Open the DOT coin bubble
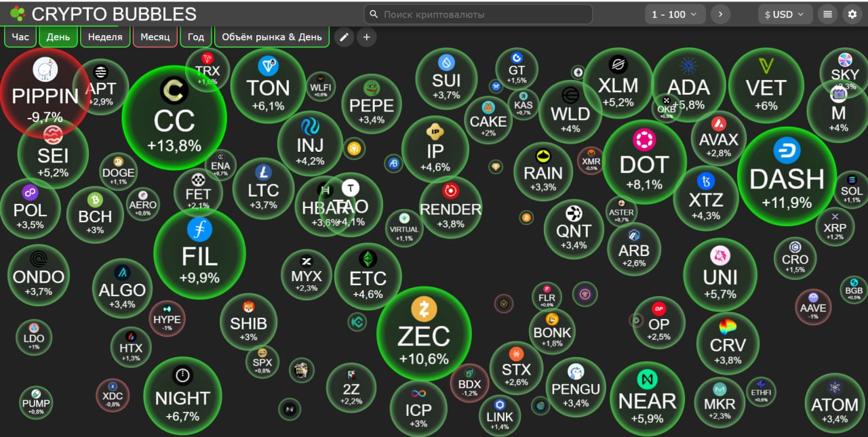Viewport: 868px width, 437px height. 644,162
